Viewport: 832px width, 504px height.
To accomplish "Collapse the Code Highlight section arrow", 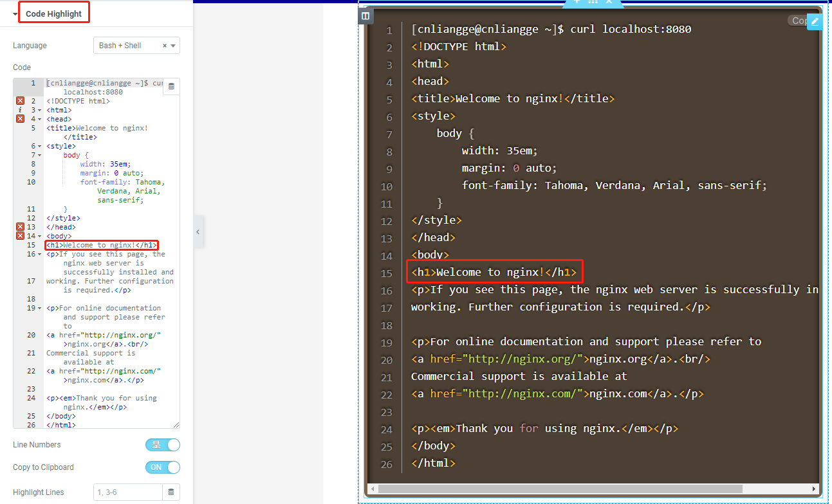I will click(x=15, y=14).
